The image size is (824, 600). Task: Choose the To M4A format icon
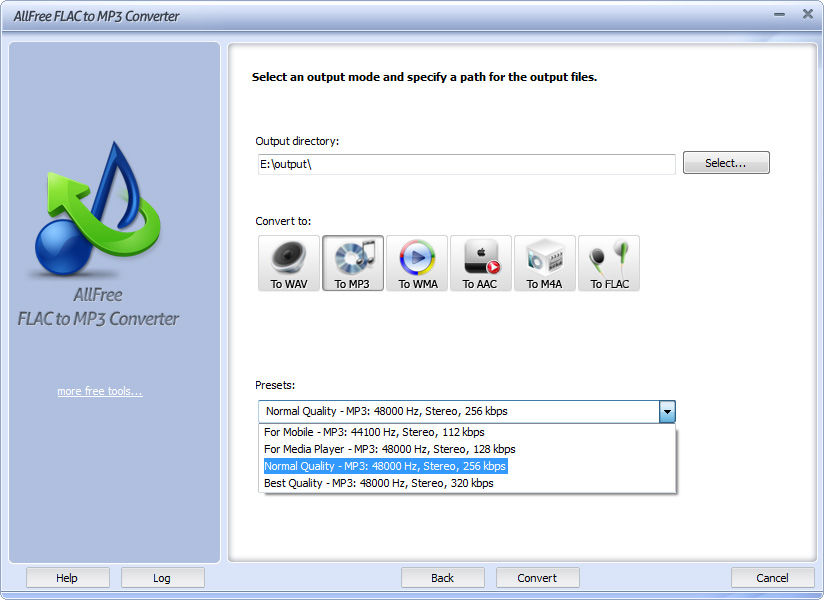(x=545, y=263)
